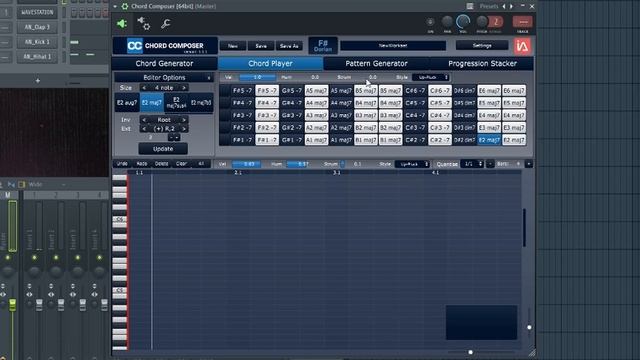
Task: Click the Save button
Action: point(261,46)
